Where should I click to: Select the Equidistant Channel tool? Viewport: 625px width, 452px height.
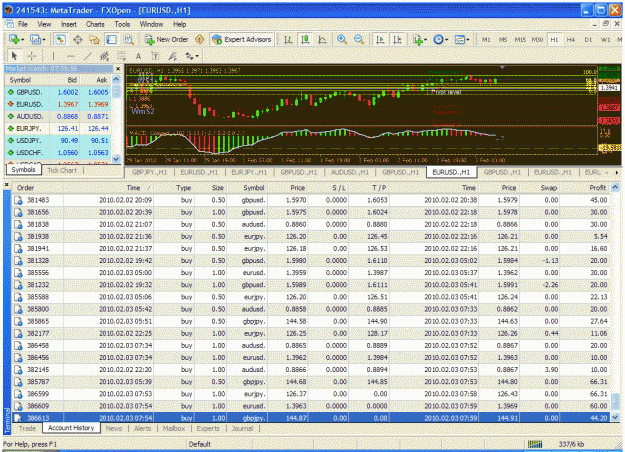pyautogui.click(x=104, y=56)
